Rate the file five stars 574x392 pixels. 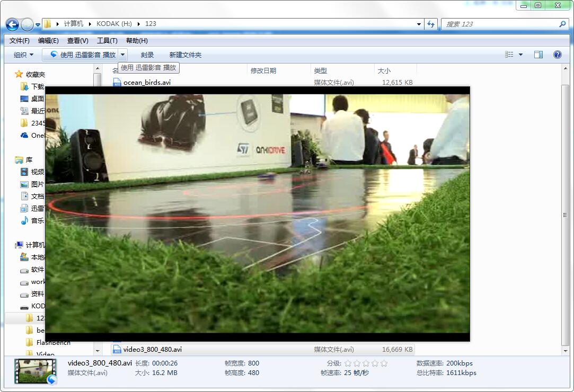[x=384, y=363]
